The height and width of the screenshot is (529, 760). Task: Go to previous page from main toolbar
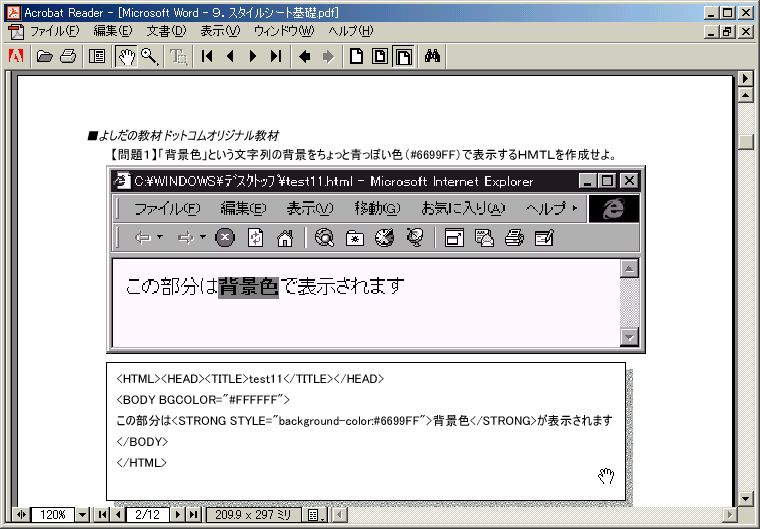(x=230, y=56)
